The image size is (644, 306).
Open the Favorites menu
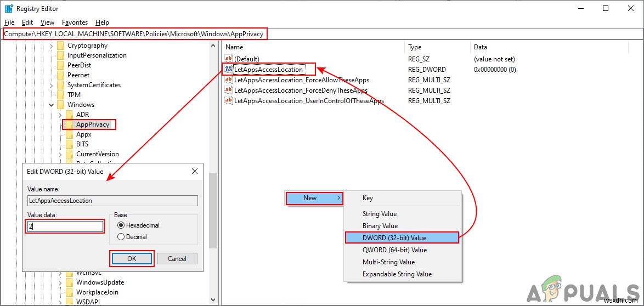tap(75, 22)
